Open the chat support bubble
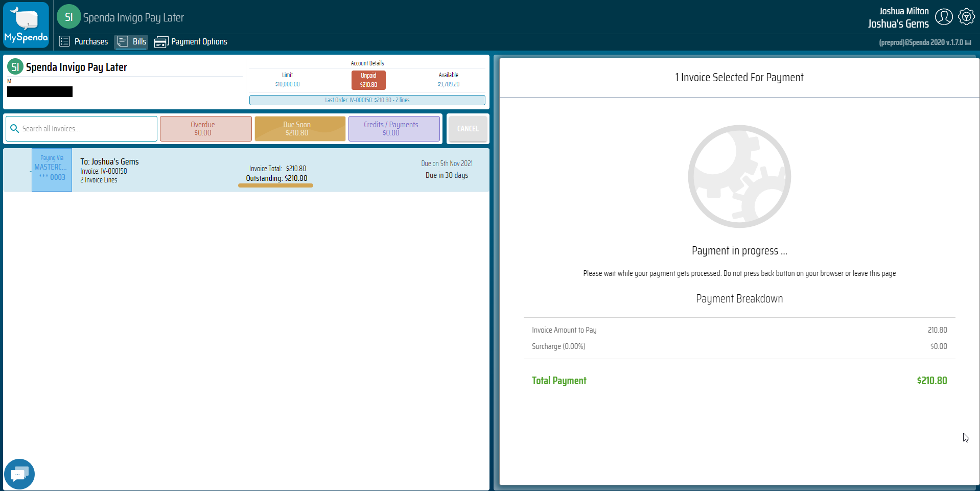Image resolution: width=980 pixels, height=491 pixels. click(x=19, y=474)
